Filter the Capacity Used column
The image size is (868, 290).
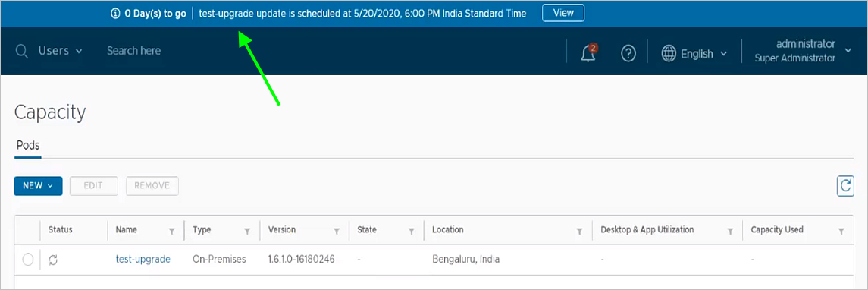click(841, 231)
